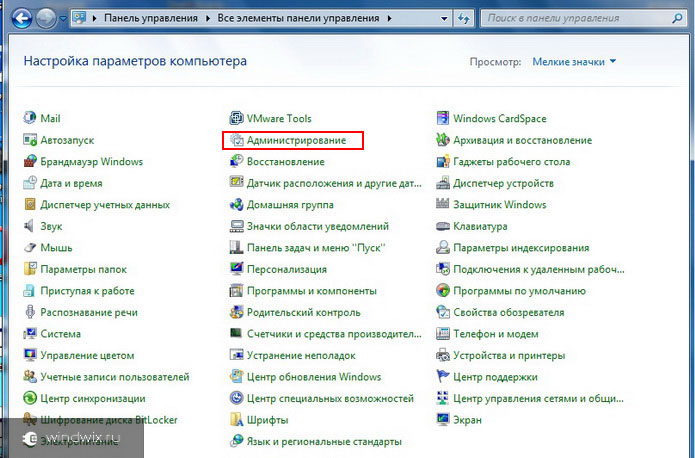This screenshot has height=458, width=695.
Task: Click the Звук speaker icon
Action: pos(30,226)
